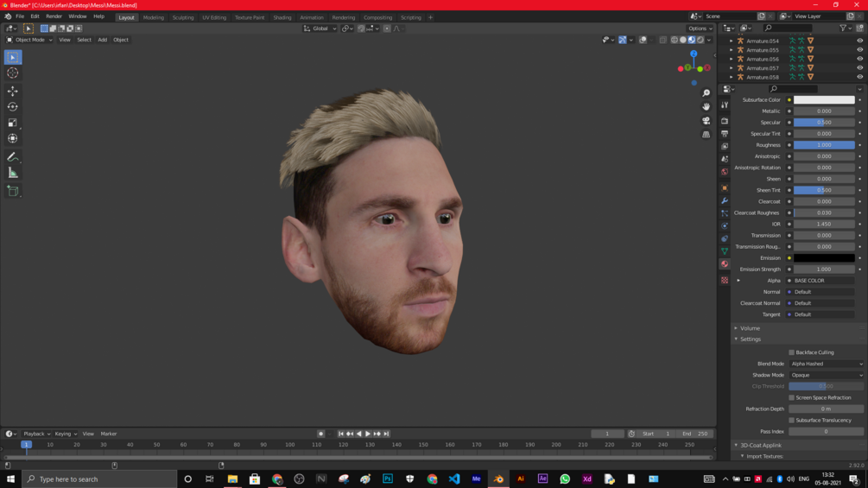The width and height of the screenshot is (868, 488).
Task: Click the Emission color swatch
Action: click(x=824, y=258)
